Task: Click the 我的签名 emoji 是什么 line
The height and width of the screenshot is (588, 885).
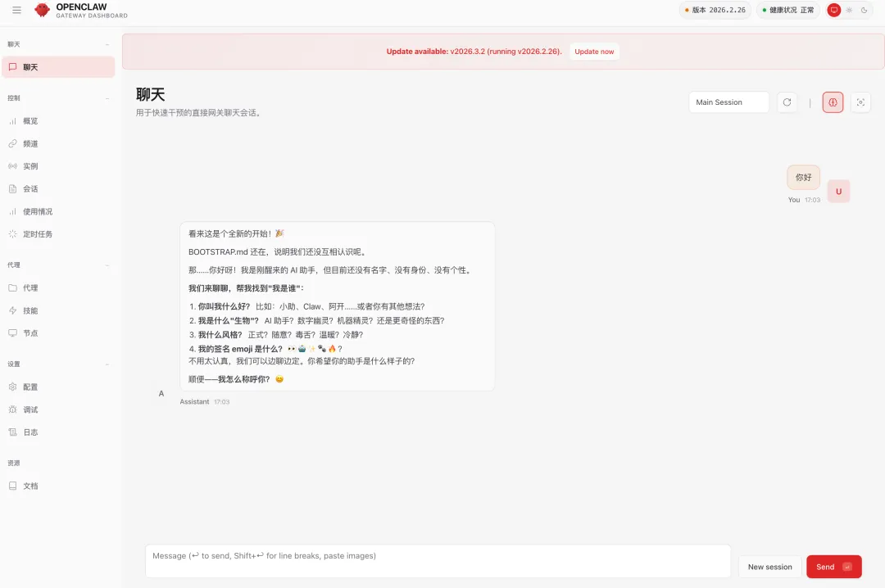Action: 265,349
